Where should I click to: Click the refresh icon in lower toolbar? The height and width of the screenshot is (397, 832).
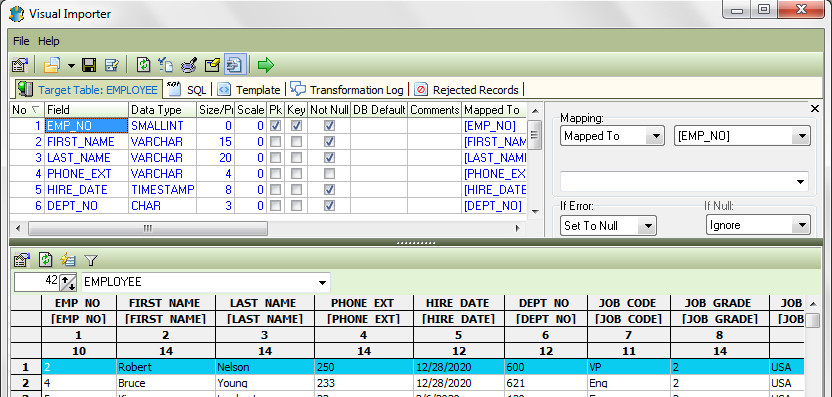pyautogui.click(x=46, y=260)
